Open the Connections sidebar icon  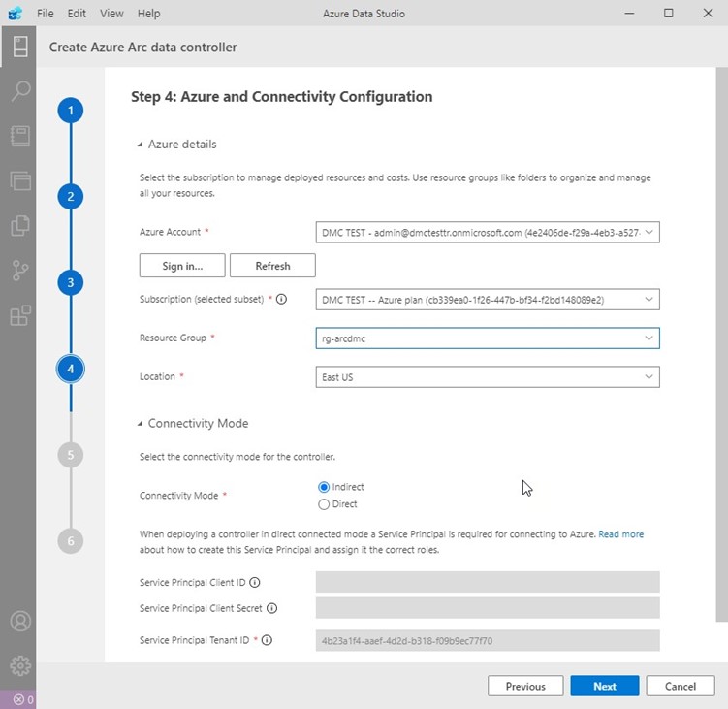[x=20, y=47]
